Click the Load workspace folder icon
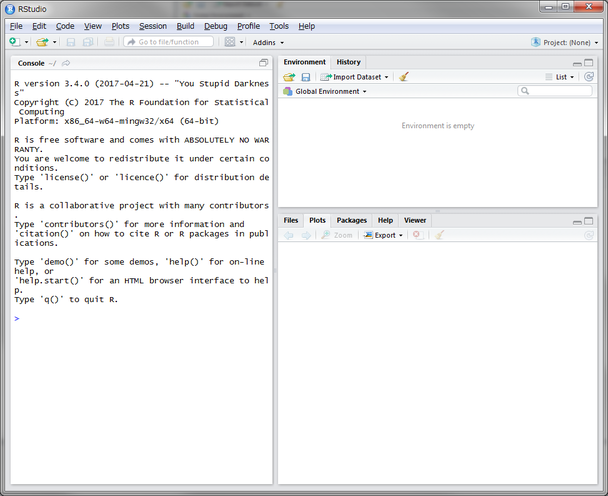The height and width of the screenshot is (496, 608). click(x=289, y=77)
